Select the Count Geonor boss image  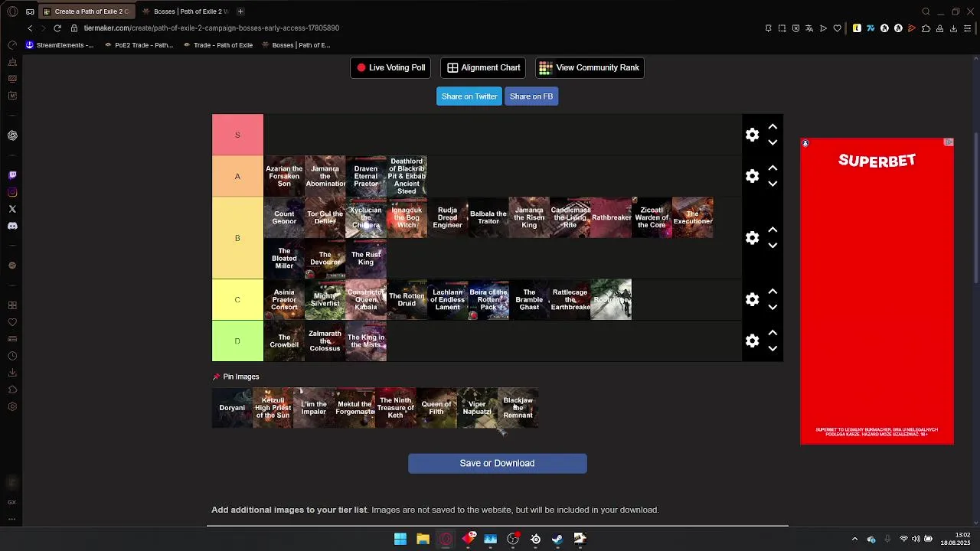tap(284, 217)
